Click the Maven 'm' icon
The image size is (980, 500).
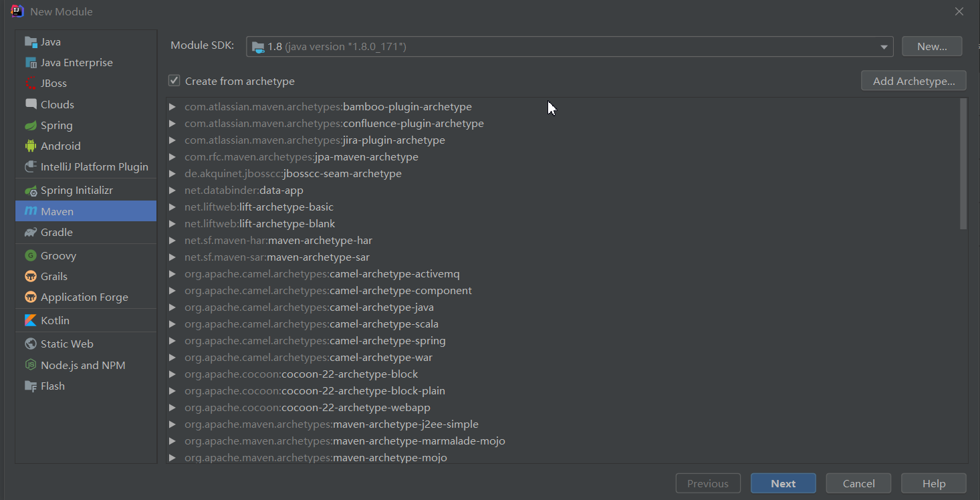click(x=31, y=211)
